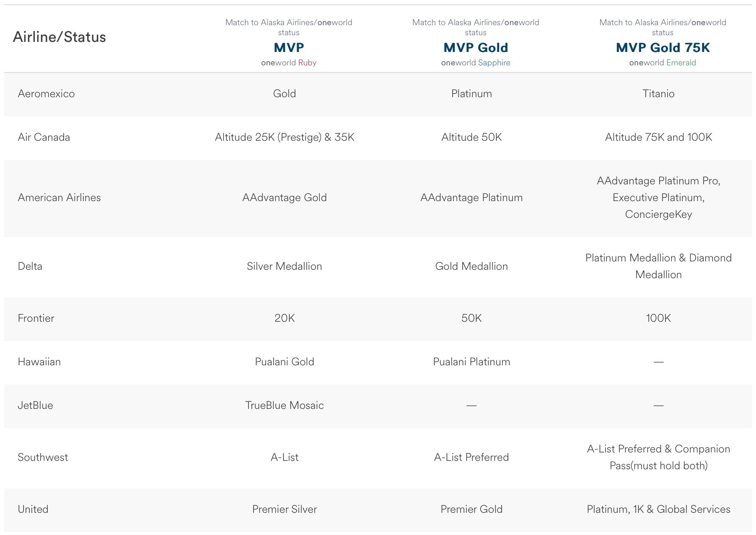The height and width of the screenshot is (535, 756).
Task: Click the Southwest row label
Action: pyautogui.click(x=43, y=457)
